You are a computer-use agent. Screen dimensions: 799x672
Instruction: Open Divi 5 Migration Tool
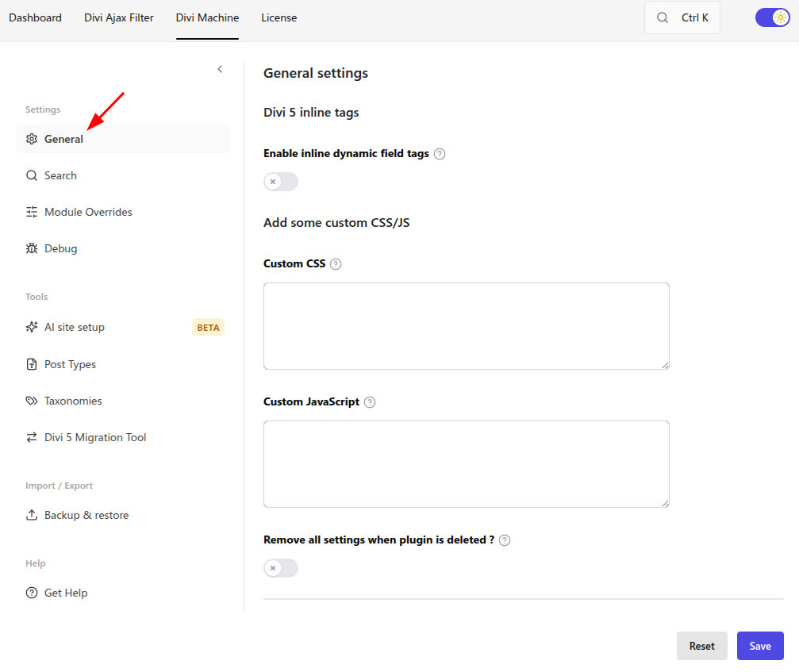click(123, 437)
